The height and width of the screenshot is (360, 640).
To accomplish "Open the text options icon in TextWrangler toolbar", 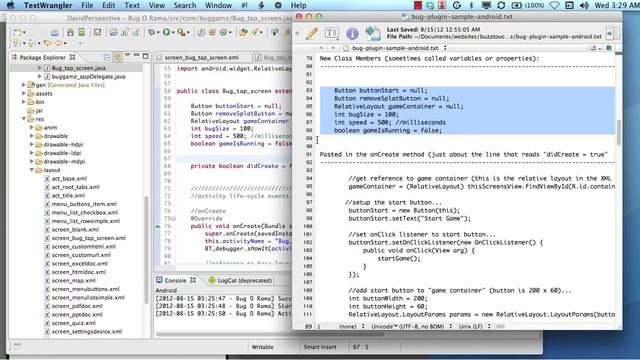I will point(332,33).
